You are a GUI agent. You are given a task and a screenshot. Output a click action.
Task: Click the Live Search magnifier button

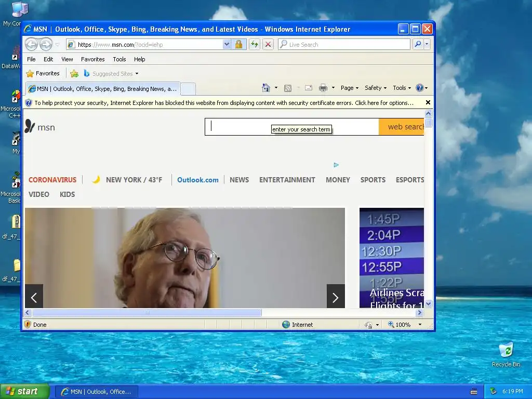(x=418, y=45)
